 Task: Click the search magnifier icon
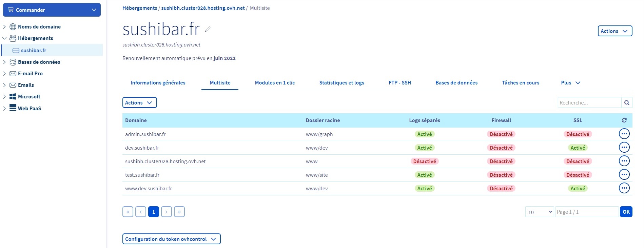(627, 103)
